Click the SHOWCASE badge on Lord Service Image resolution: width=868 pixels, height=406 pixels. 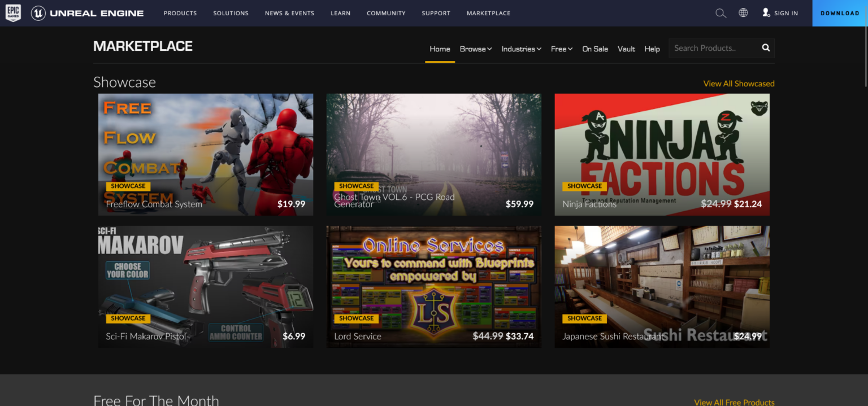point(356,318)
